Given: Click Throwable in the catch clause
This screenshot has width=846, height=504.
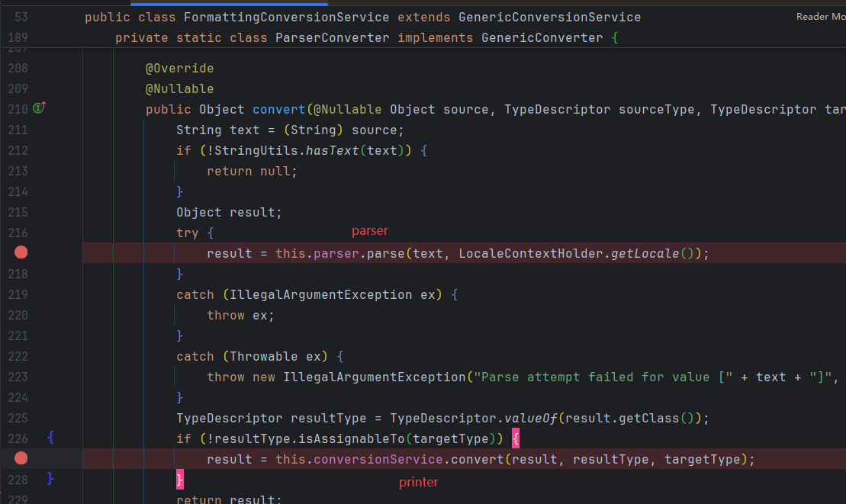Looking at the screenshot, I should coord(264,356).
